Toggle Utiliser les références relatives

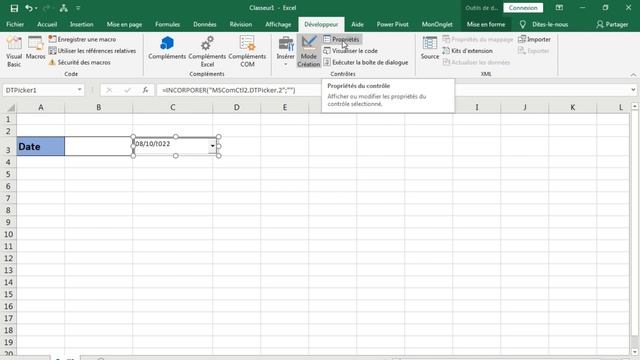92,51
